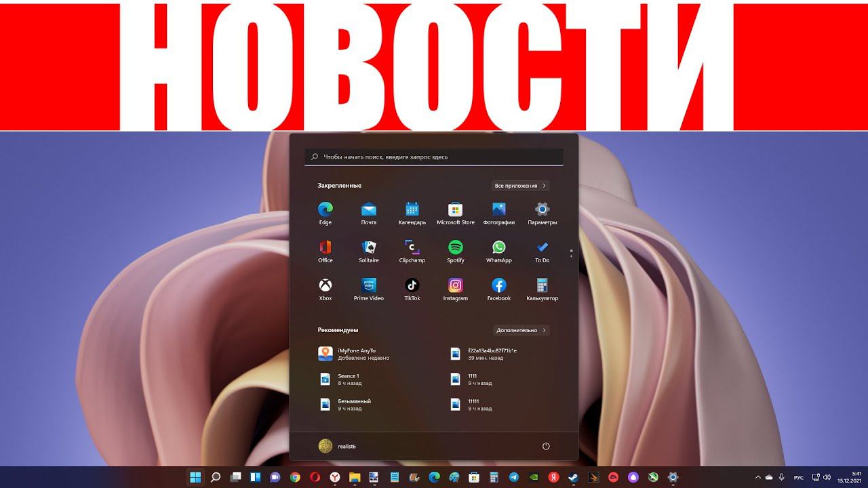Open OneDrive cloud tray icon
Screen dimensions: 868x488
[x=770, y=477]
